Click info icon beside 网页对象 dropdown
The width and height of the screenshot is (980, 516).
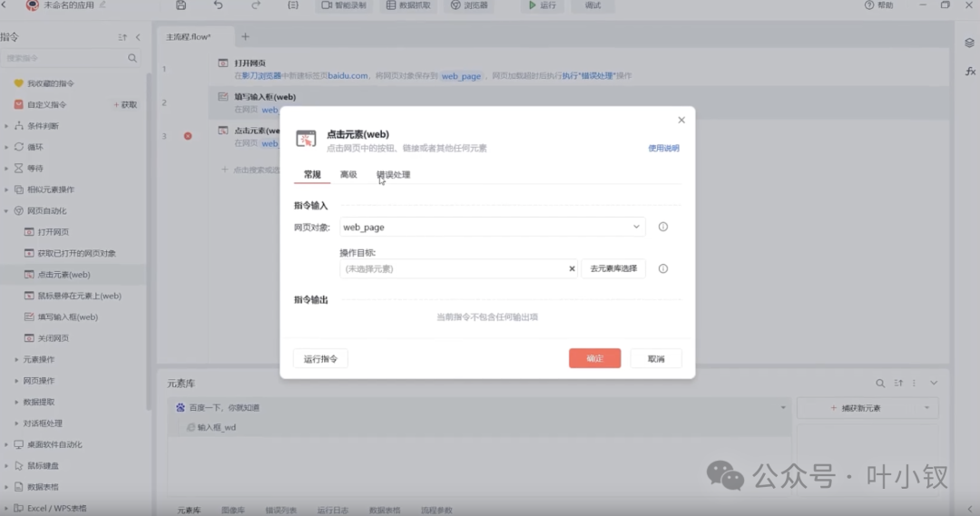[663, 227]
